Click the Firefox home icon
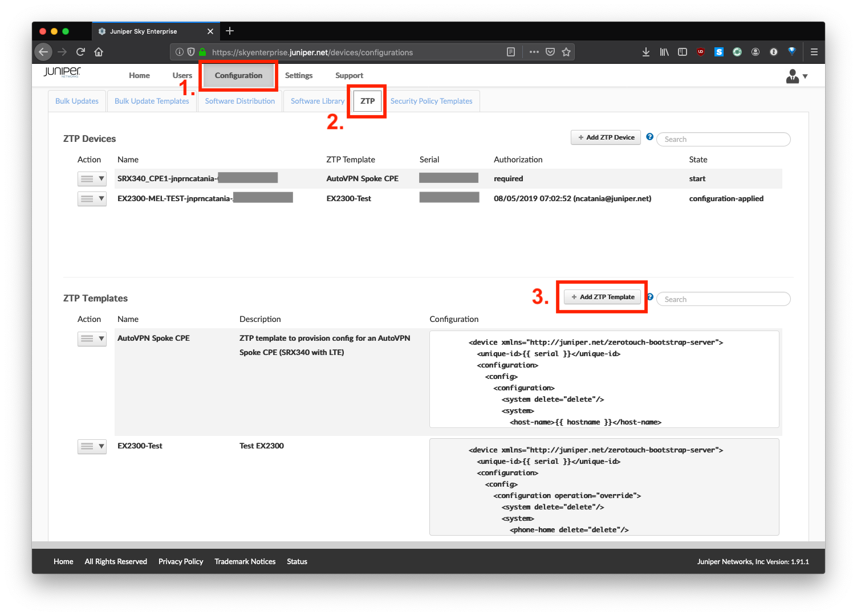857x616 pixels. [99, 52]
